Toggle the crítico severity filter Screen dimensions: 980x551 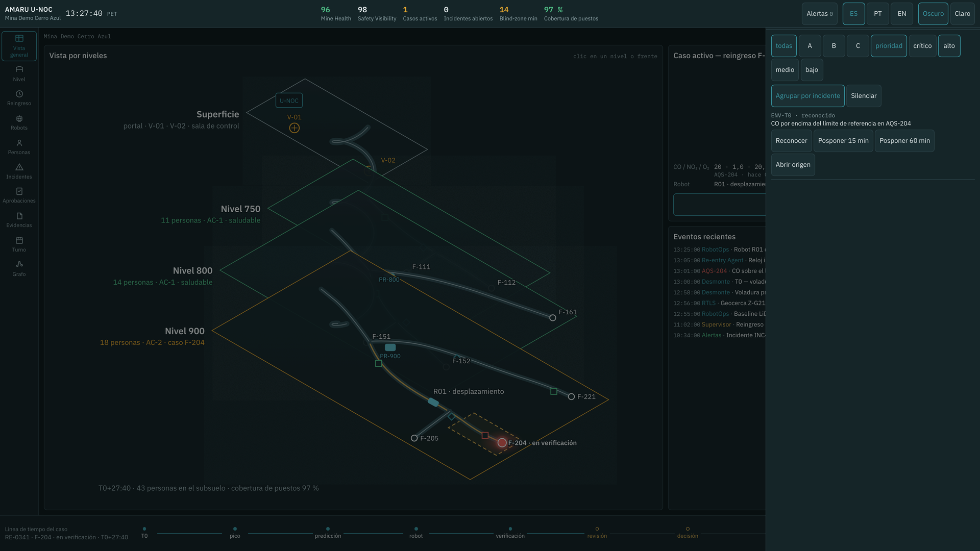922,46
